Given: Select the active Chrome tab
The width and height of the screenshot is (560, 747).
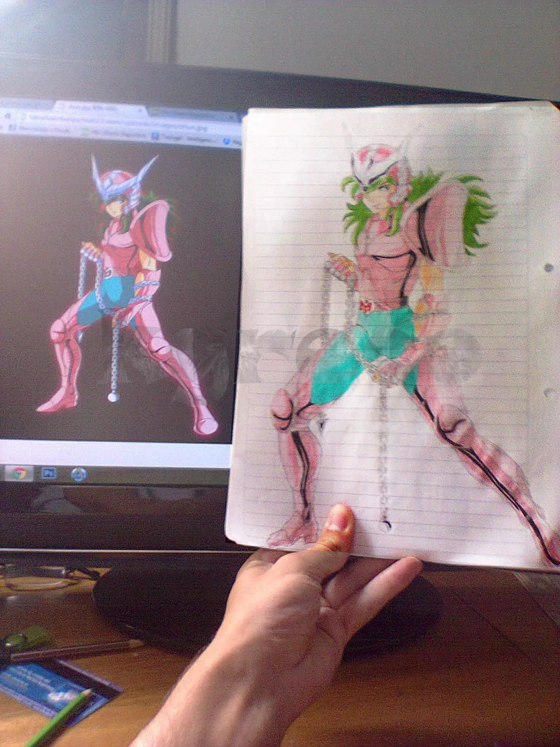Looking at the screenshot, I should [x=100, y=108].
